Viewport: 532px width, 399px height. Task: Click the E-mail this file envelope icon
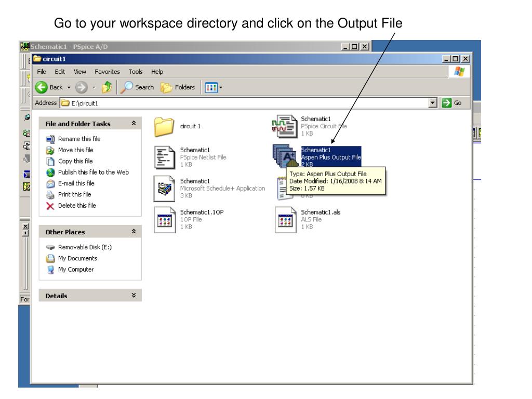pos(50,183)
